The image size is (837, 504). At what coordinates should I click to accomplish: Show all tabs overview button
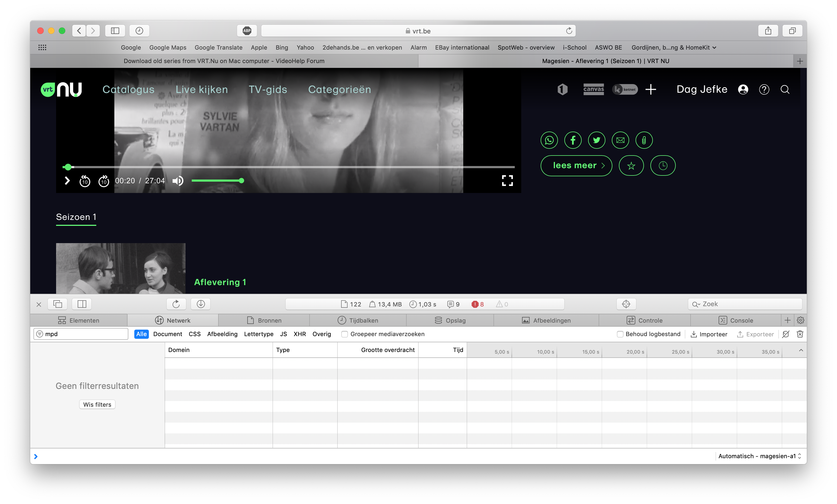click(792, 31)
